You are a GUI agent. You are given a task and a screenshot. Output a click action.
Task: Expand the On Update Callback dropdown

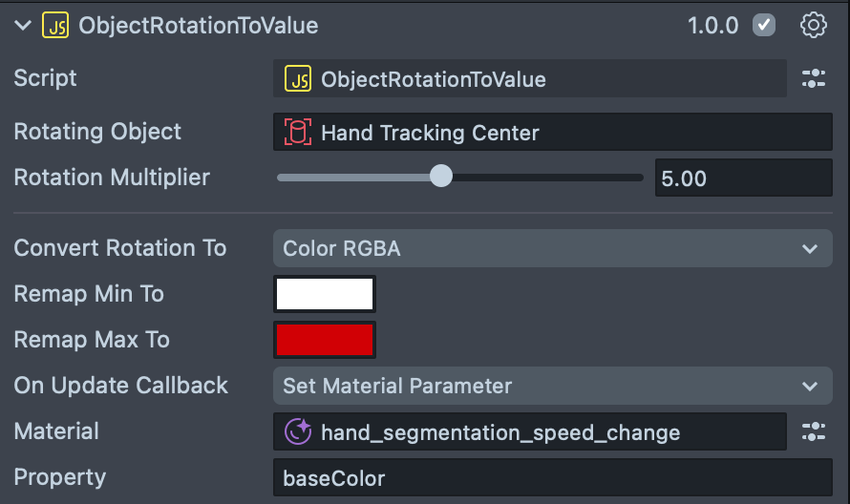(552, 387)
